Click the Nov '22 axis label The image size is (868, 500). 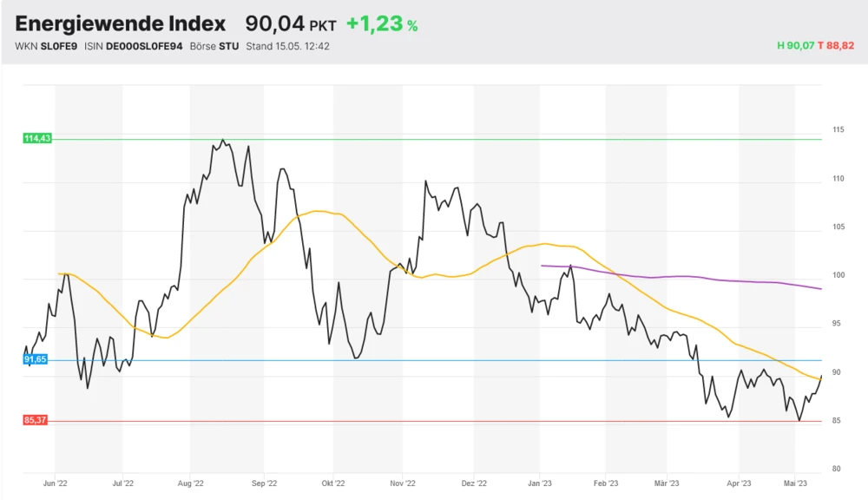(404, 483)
